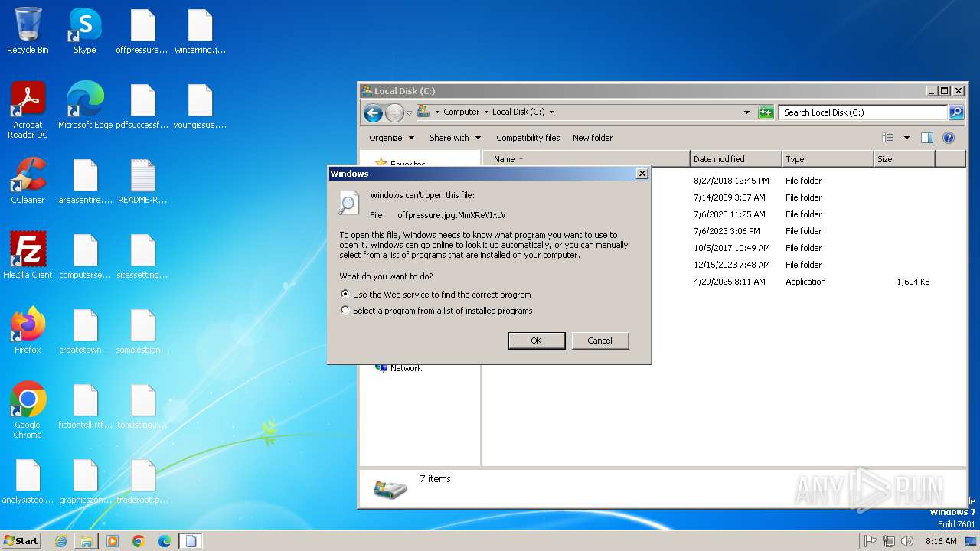Click the 8:16 AM taskbar clock
The height and width of the screenshot is (551, 980).
[940, 541]
